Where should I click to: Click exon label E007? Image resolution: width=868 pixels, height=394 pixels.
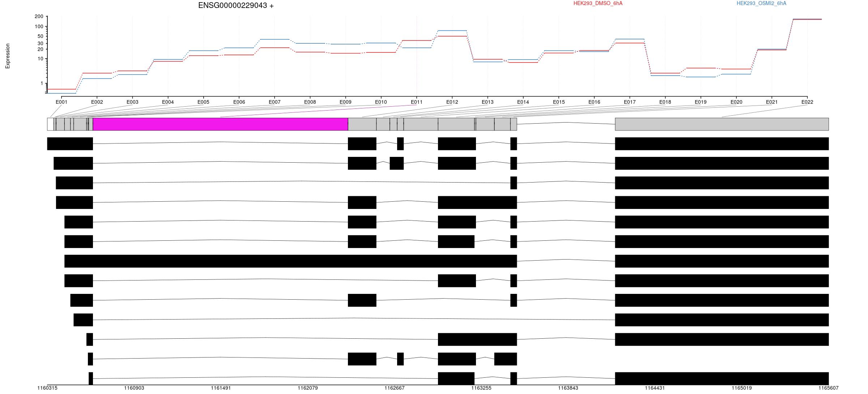tap(275, 102)
